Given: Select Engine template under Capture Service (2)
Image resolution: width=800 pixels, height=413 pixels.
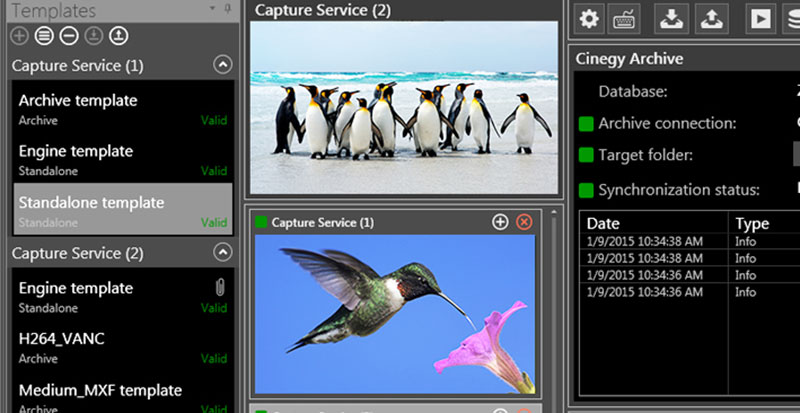Looking at the screenshot, I should click(122, 295).
